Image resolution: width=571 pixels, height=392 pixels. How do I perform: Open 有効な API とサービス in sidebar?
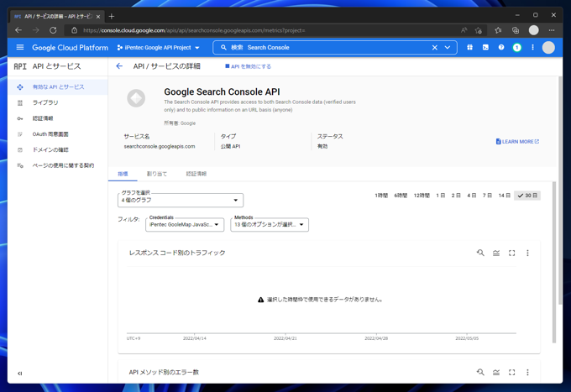coord(58,87)
